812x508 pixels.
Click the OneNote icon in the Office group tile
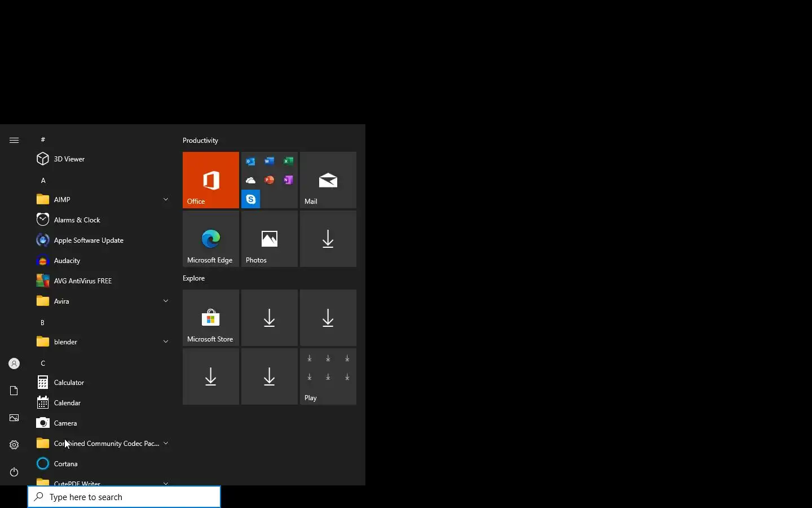[x=288, y=180]
